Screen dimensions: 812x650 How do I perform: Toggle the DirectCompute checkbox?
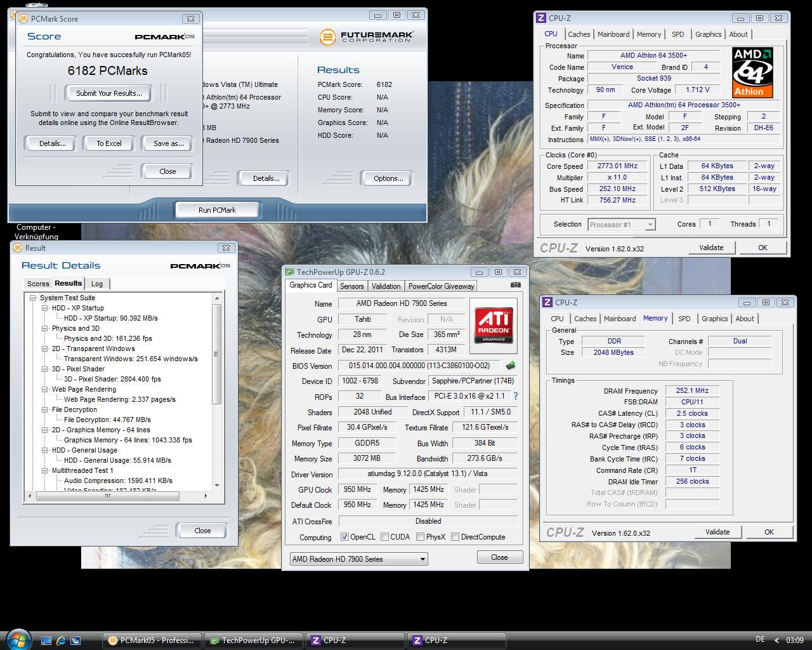coord(455,537)
